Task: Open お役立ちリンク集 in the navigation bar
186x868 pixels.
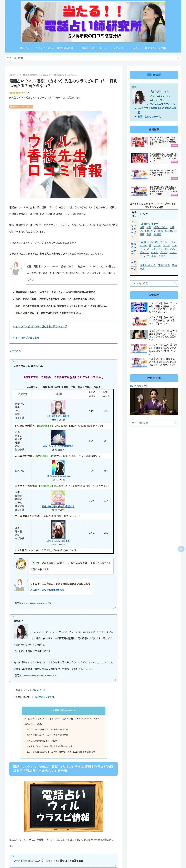Action: tap(155, 48)
